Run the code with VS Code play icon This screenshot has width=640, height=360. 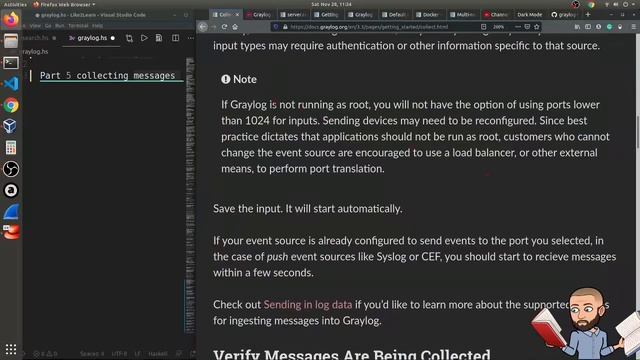[144, 38]
